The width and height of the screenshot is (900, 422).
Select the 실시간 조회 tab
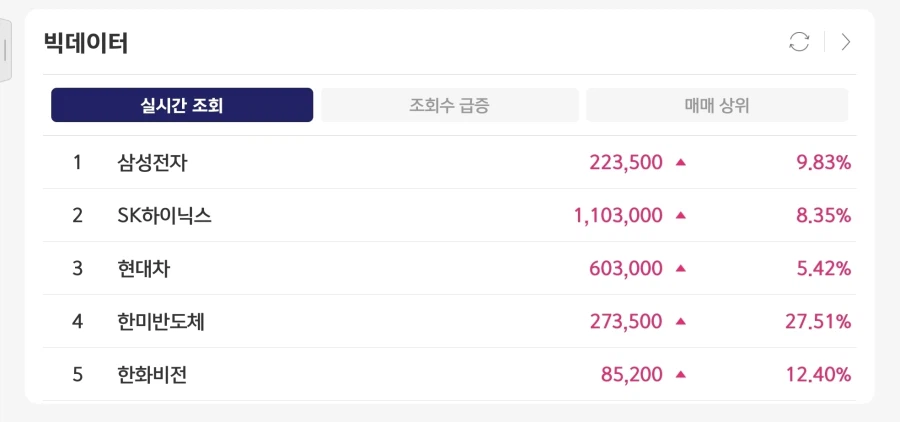coord(182,105)
